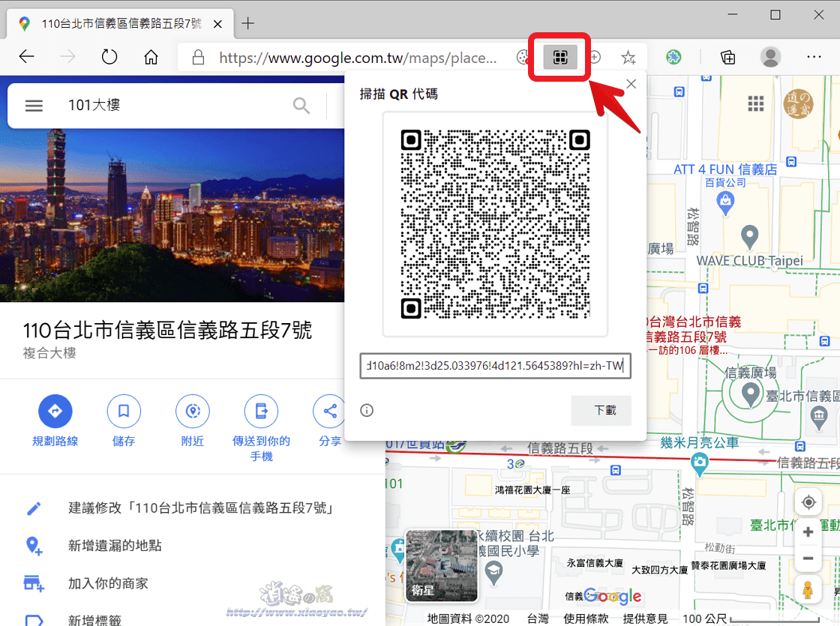This screenshot has height=626, width=840.
Task: Click the 信義廣場 map pin
Action: pyautogui.click(x=751, y=395)
